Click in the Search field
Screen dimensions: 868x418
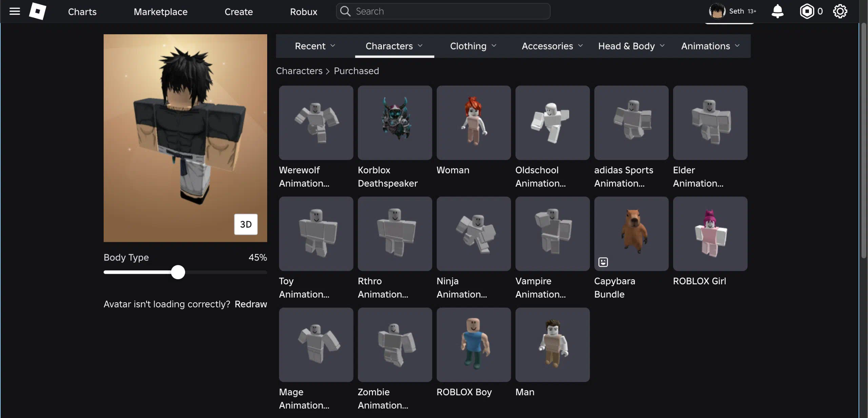coord(443,11)
